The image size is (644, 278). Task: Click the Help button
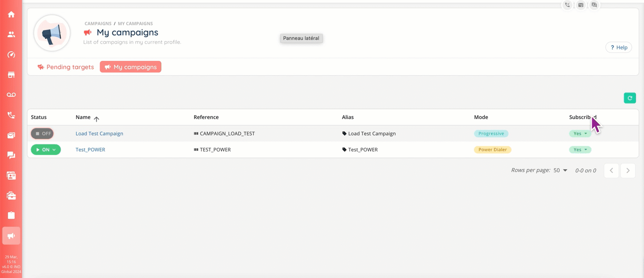click(x=619, y=47)
